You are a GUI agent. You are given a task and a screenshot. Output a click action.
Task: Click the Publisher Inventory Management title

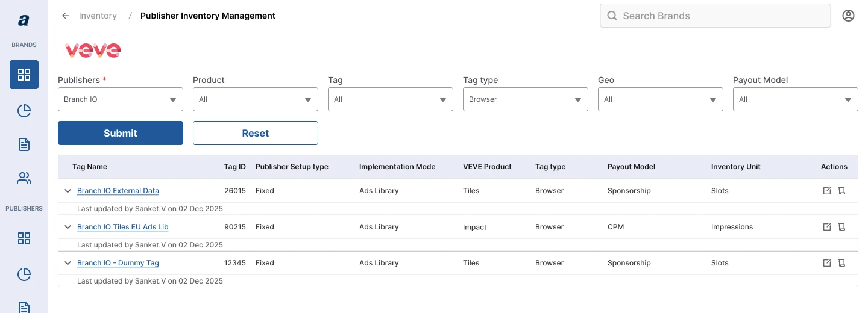pos(208,16)
